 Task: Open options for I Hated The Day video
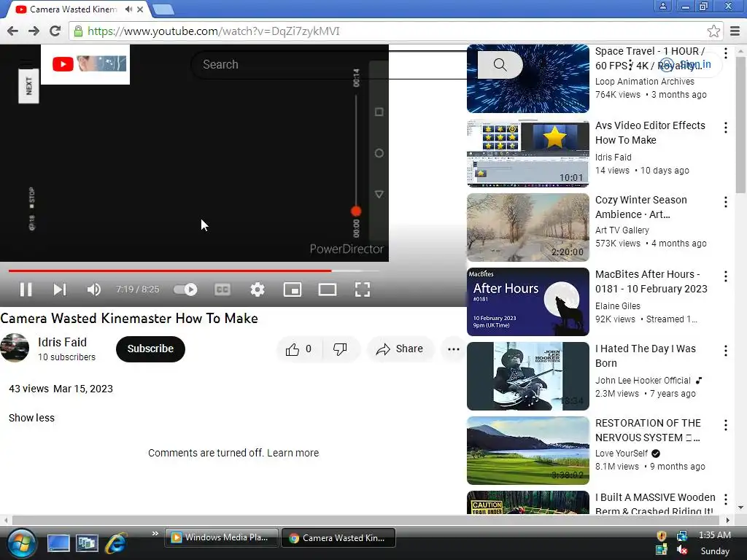click(726, 351)
